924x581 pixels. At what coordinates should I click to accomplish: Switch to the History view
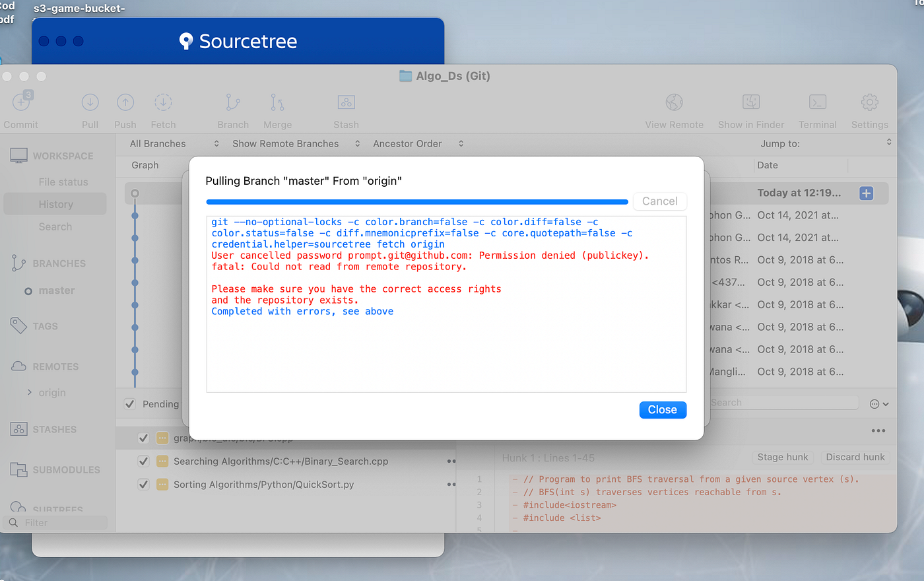pos(55,203)
